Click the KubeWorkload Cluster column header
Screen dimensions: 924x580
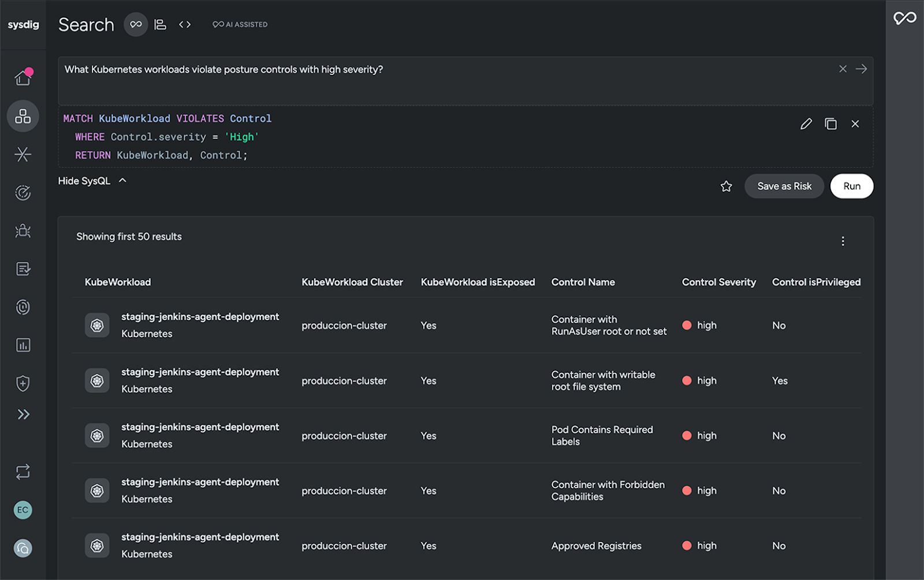(x=352, y=282)
